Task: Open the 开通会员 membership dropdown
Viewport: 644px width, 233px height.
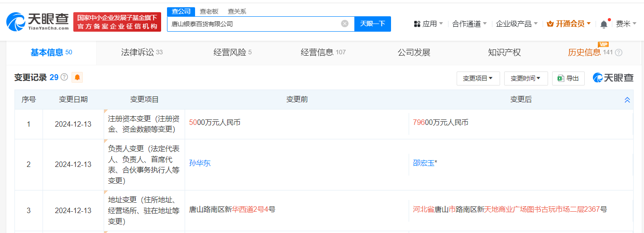Action: 569,24
